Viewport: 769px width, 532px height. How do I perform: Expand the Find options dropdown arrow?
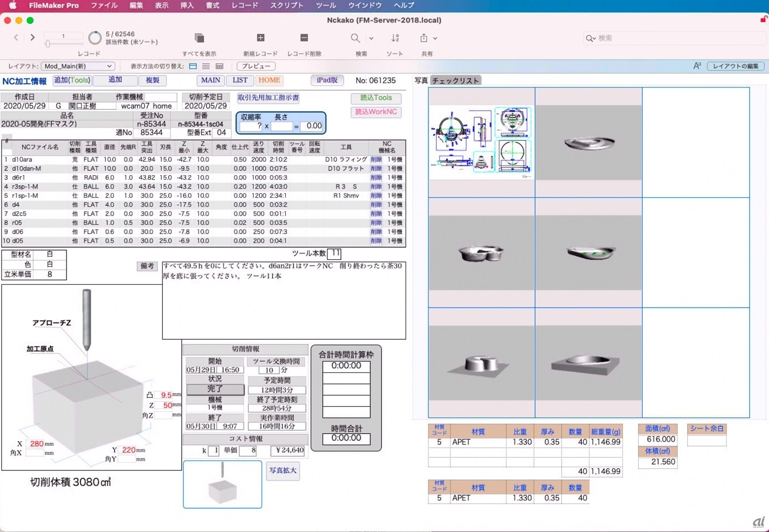tap(371, 38)
